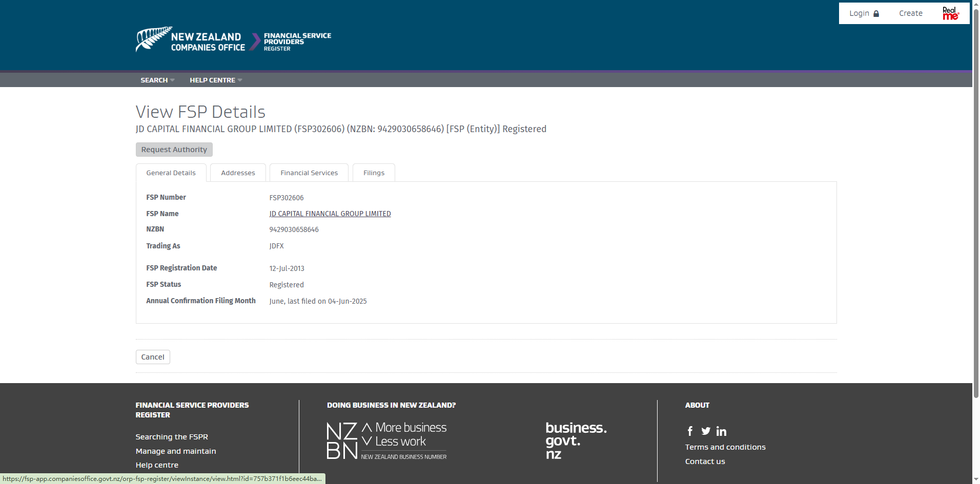Open the New Zealand Companies Office logo
The height and width of the screenshot is (484, 980).
click(190, 39)
